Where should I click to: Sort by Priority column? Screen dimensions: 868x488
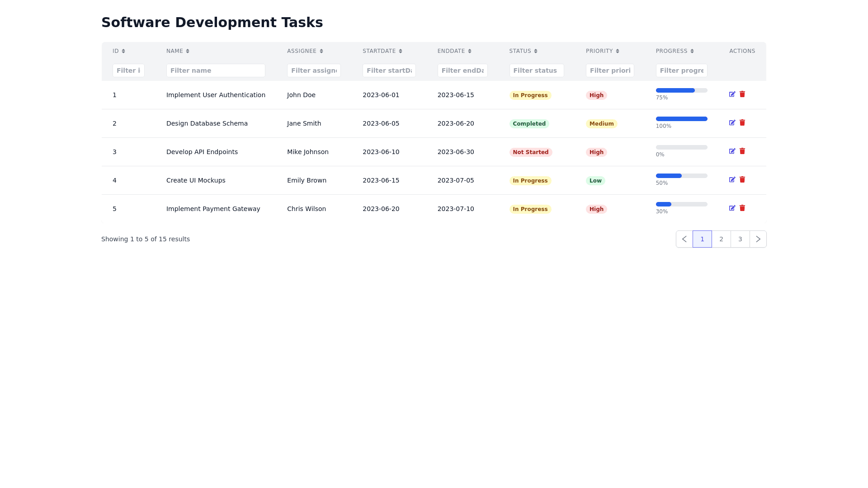point(602,51)
